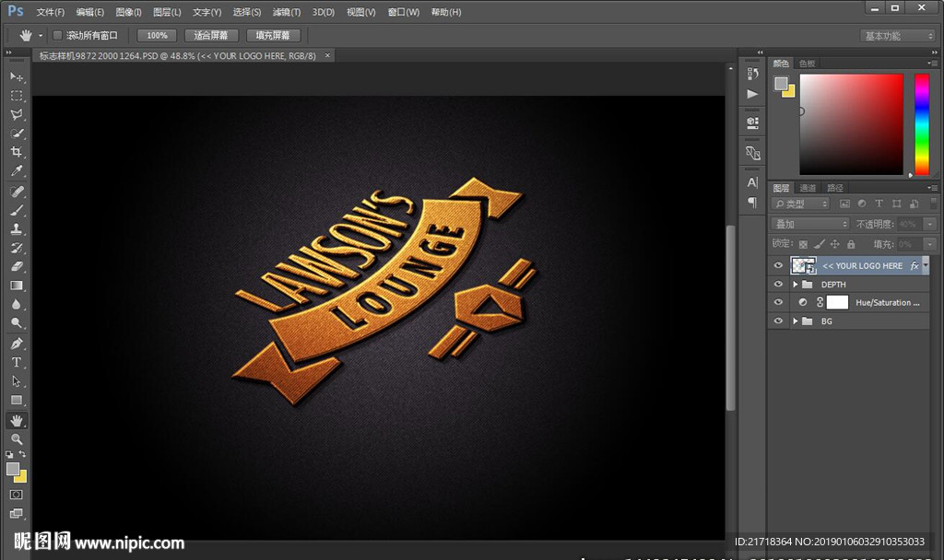Viewport: 944px width, 560px height.
Task: Select the Quick Selection tool
Action: tap(17, 133)
